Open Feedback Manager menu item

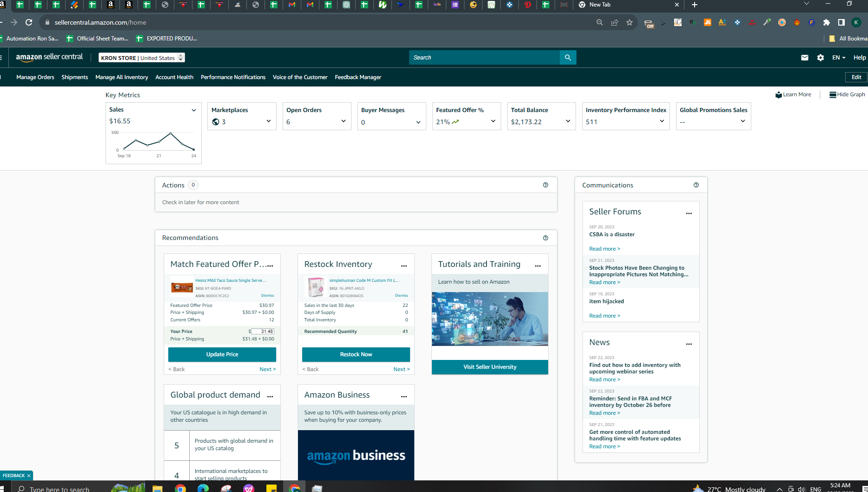[358, 77]
